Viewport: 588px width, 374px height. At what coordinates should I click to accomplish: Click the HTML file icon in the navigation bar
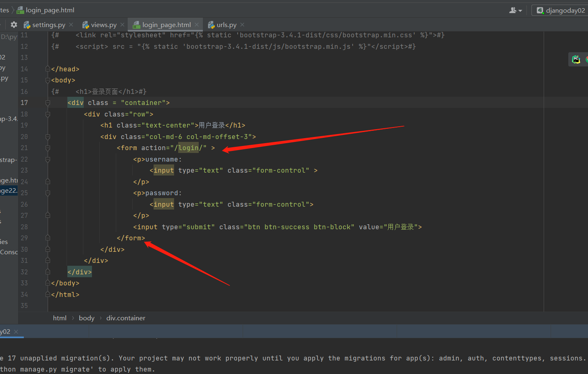[x=20, y=10]
